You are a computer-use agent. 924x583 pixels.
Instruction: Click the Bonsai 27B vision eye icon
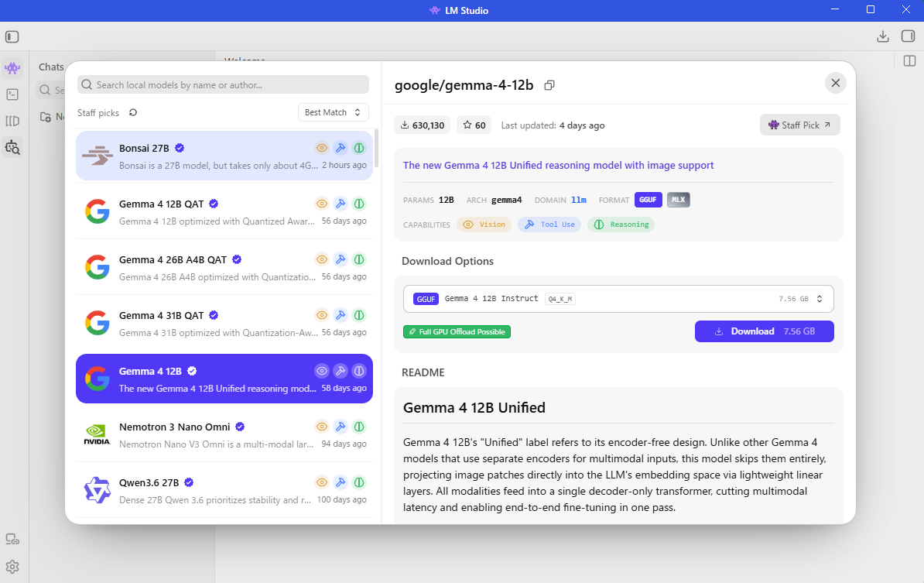[x=322, y=148]
